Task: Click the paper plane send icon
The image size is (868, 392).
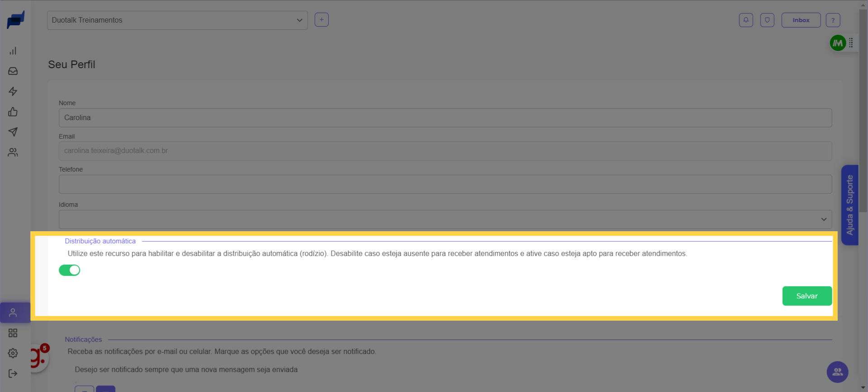Action: (x=13, y=132)
